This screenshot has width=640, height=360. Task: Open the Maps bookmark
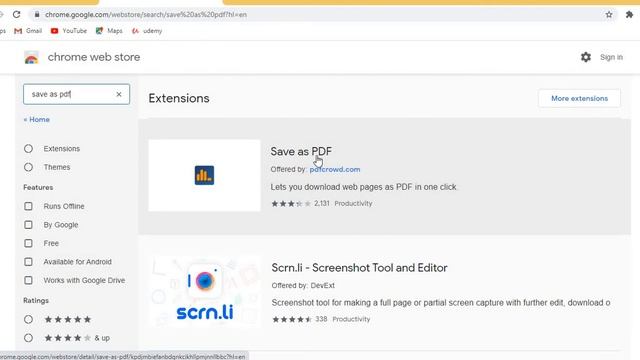point(109,31)
